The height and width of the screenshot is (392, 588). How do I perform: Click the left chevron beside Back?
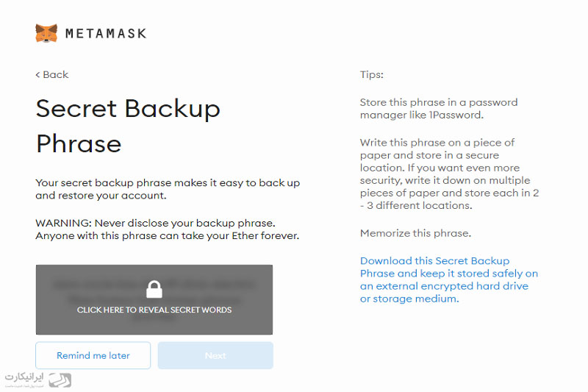pyautogui.click(x=37, y=75)
